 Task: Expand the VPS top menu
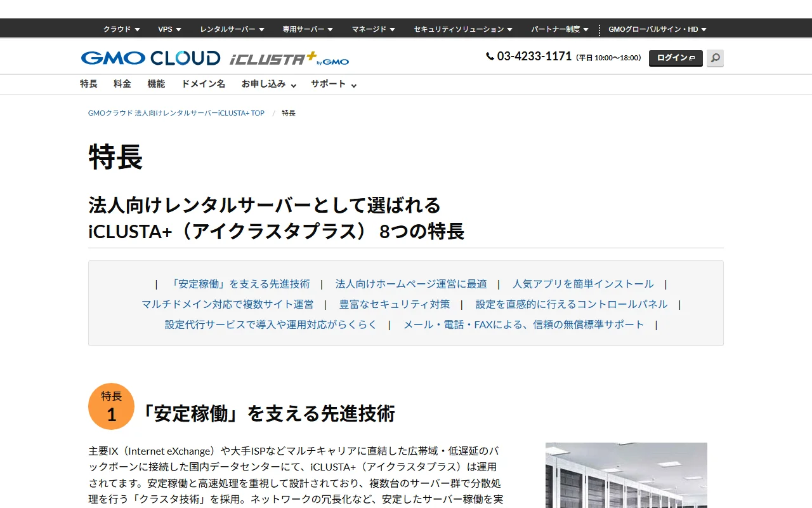click(x=170, y=29)
